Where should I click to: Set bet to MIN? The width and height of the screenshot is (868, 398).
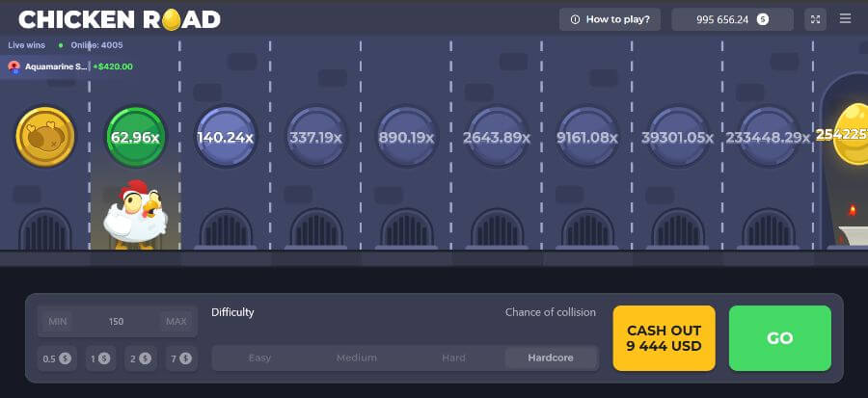[x=59, y=321]
